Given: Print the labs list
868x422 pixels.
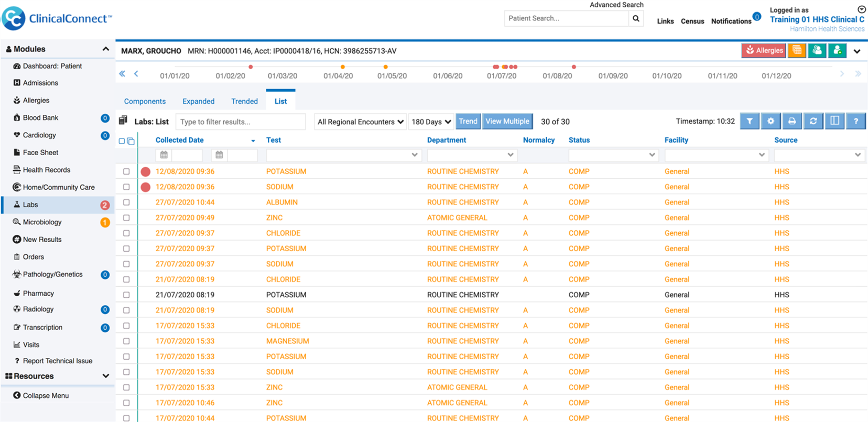Looking at the screenshot, I should click(792, 121).
